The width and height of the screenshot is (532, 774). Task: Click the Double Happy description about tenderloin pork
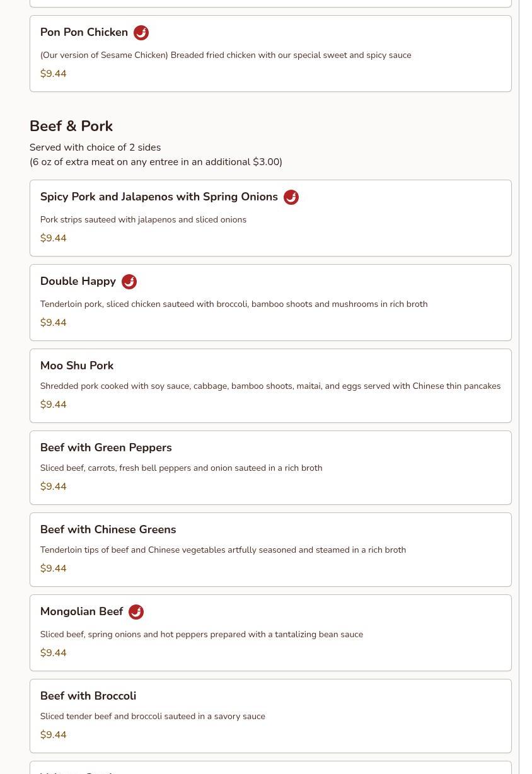(x=234, y=304)
